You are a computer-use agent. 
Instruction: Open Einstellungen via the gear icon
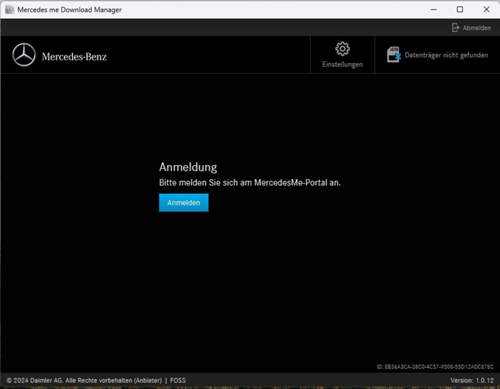pos(342,49)
